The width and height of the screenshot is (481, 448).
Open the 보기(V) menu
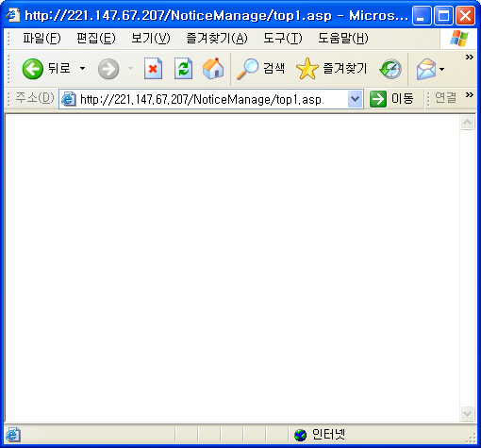click(151, 39)
